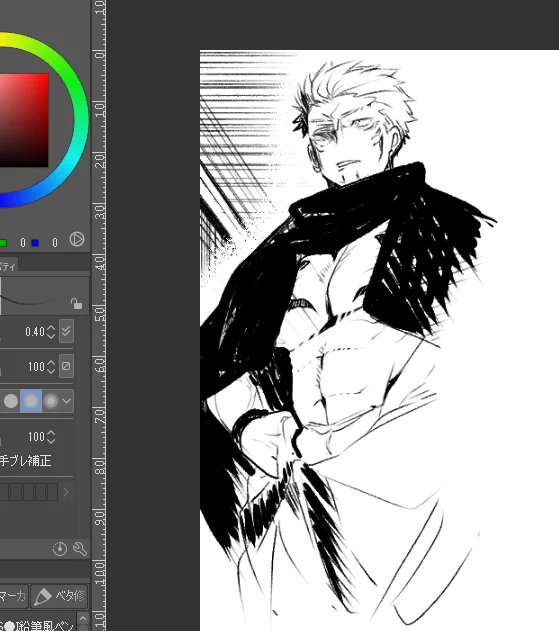The width and height of the screenshot is (559, 631).
Task: Choose the 鉛筆風ペン pencil-style pen sub tool
Action: coord(37,625)
